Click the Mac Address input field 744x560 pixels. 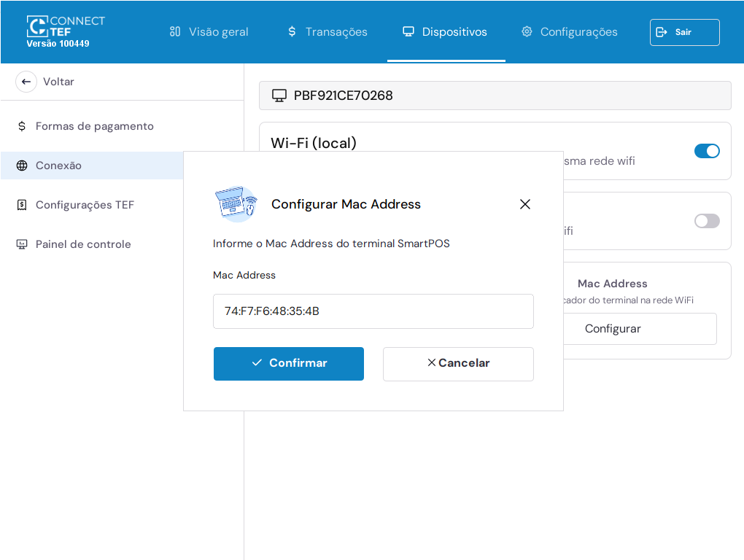pyautogui.click(x=373, y=311)
